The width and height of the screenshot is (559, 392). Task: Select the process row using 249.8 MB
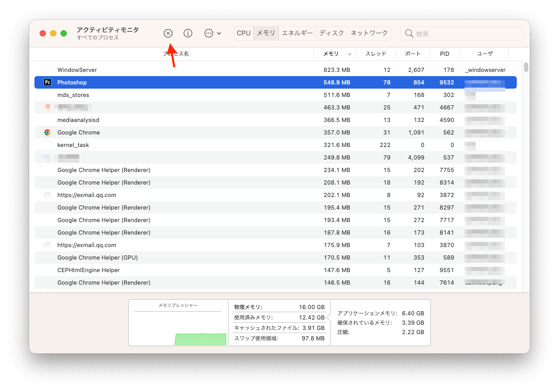tap(275, 157)
